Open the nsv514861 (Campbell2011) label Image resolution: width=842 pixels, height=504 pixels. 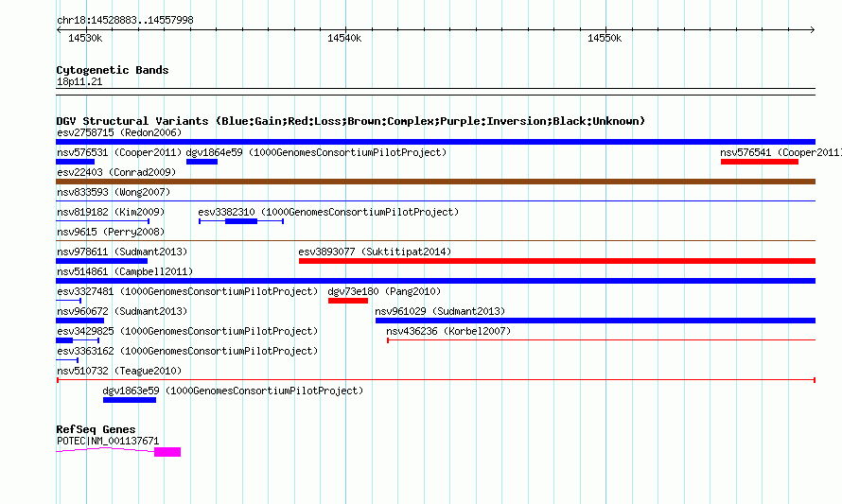coord(125,271)
